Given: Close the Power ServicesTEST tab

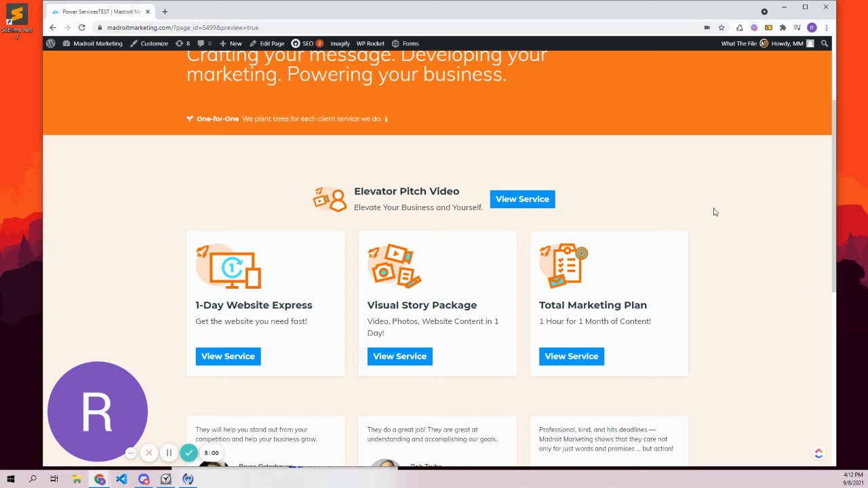Looking at the screenshot, I should pos(147,12).
